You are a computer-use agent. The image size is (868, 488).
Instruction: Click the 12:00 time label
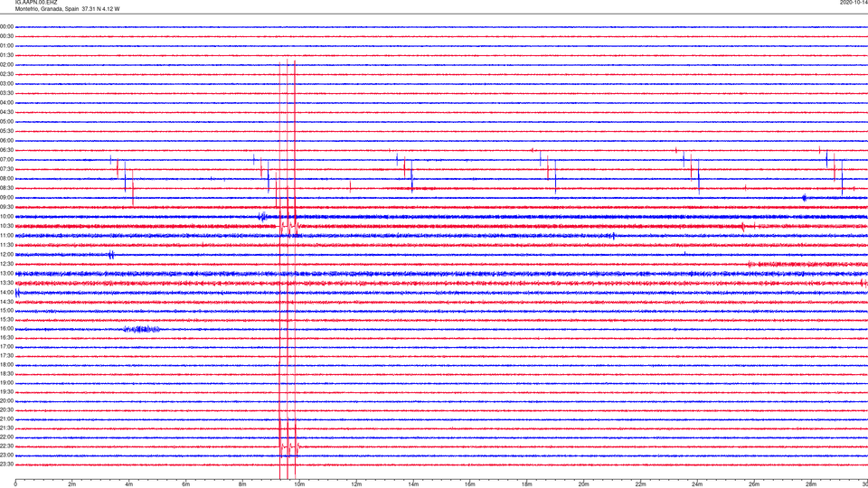click(x=6, y=255)
